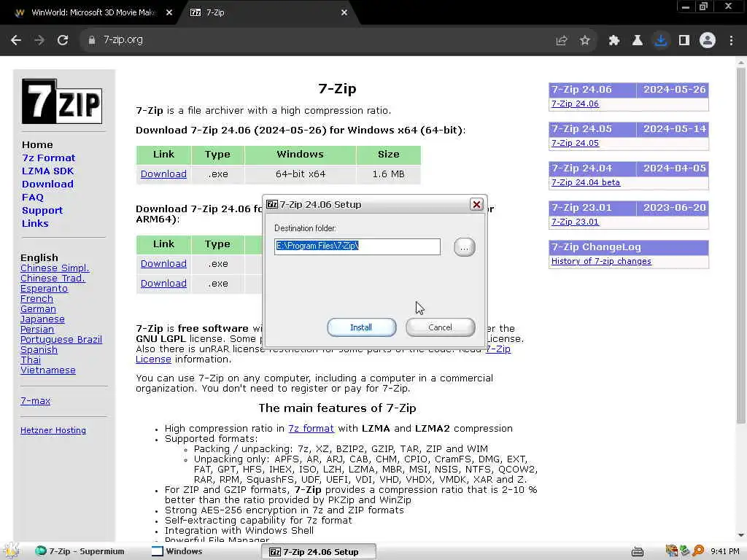Open the Chrome Labs flask icon

637,41
